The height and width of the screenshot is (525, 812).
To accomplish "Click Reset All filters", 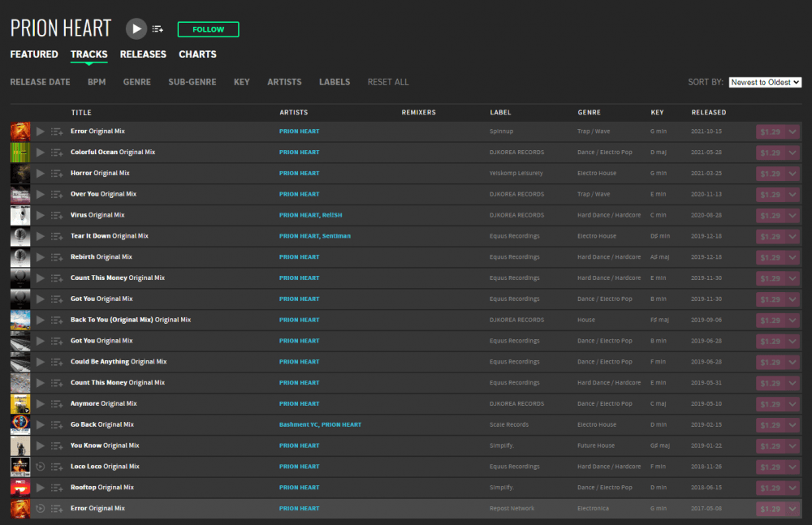I will (x=388, y=82).
